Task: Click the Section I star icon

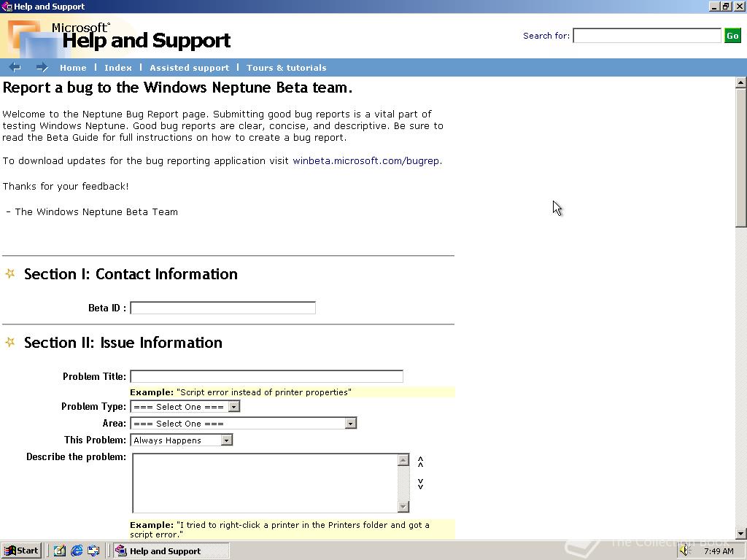Action: click(x=10, y=273)
